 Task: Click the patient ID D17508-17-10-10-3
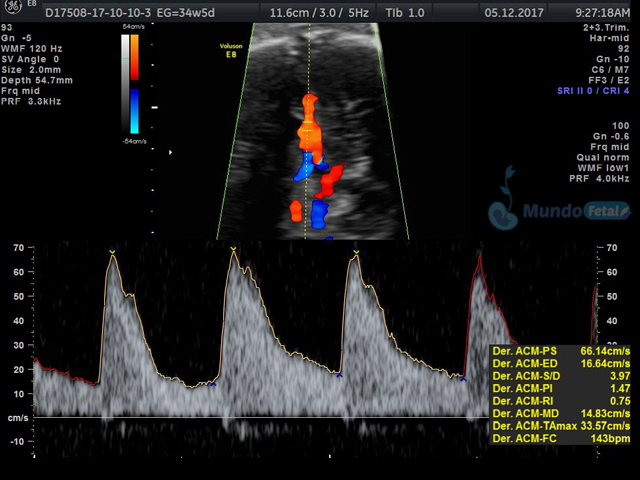coord(92,15)
